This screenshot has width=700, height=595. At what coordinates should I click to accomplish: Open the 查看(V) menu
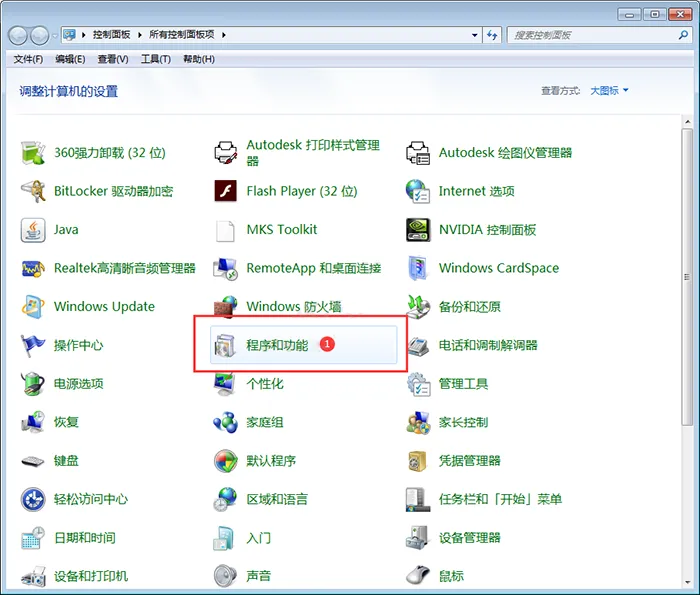tap(113, 59)
